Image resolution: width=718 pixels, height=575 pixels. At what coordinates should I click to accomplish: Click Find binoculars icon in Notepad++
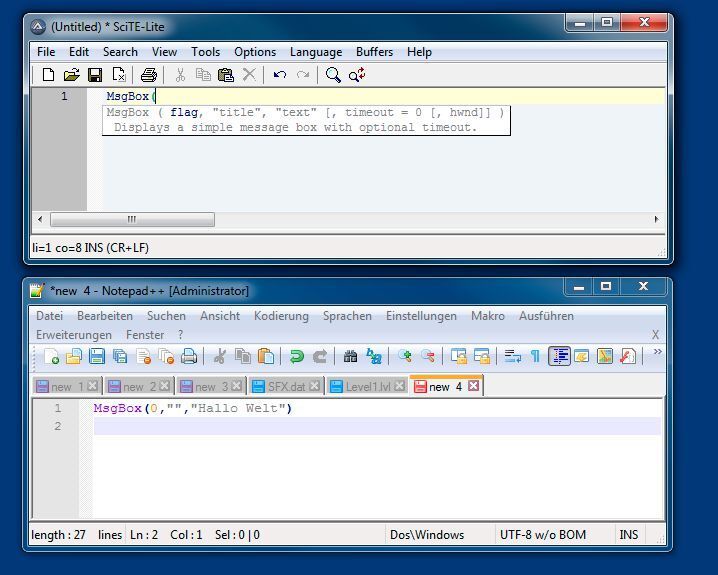350,356
